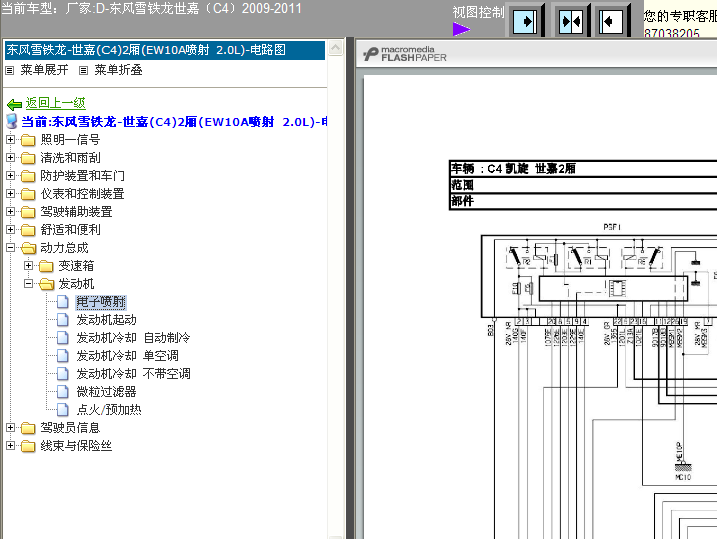Image resolution: width=717 pixels, height=539 pixels.
Task: Click the folder icon beside 清洗和雨刮
Action: coord(28,158)
